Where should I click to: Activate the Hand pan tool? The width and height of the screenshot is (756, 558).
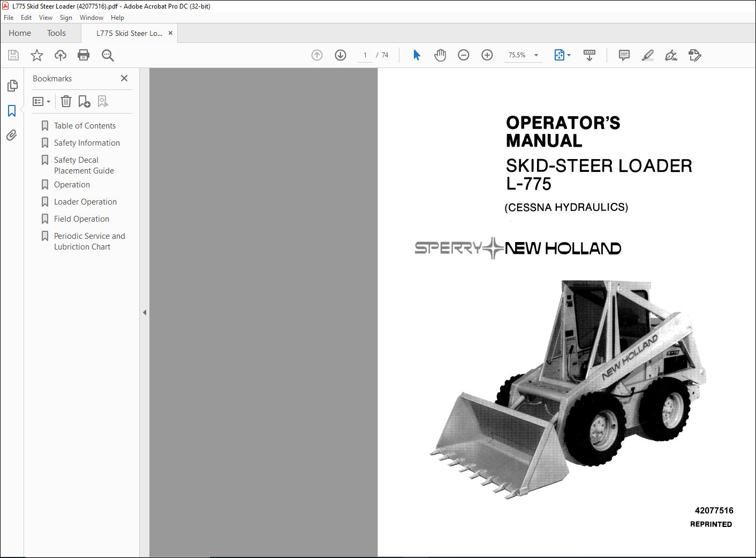(x=440, y=55)
